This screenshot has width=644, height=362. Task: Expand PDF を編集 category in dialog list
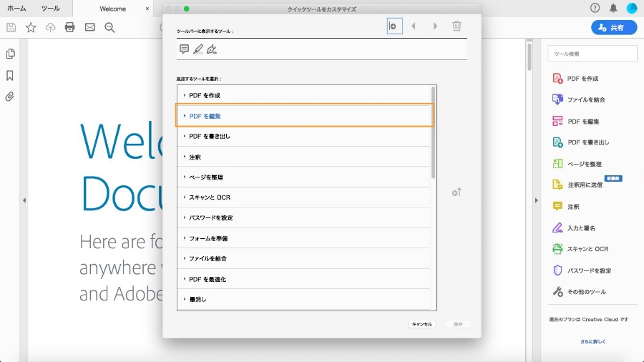(304, 116)
